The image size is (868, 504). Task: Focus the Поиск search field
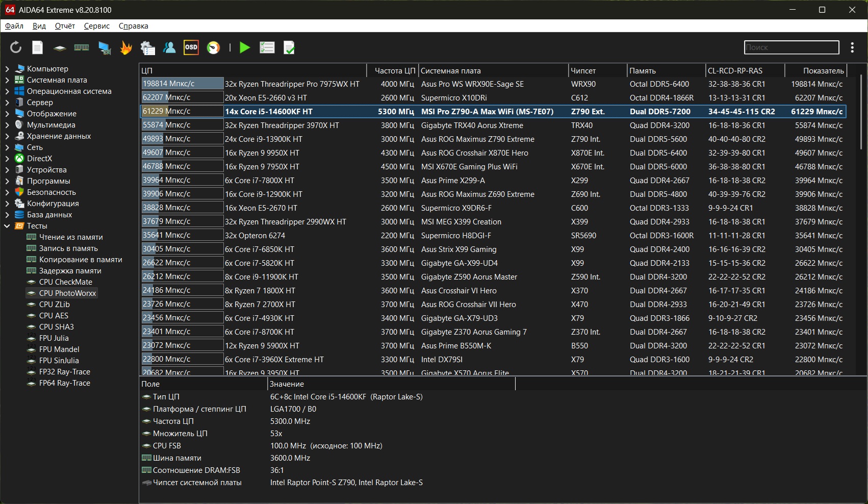tap(792, 47)
